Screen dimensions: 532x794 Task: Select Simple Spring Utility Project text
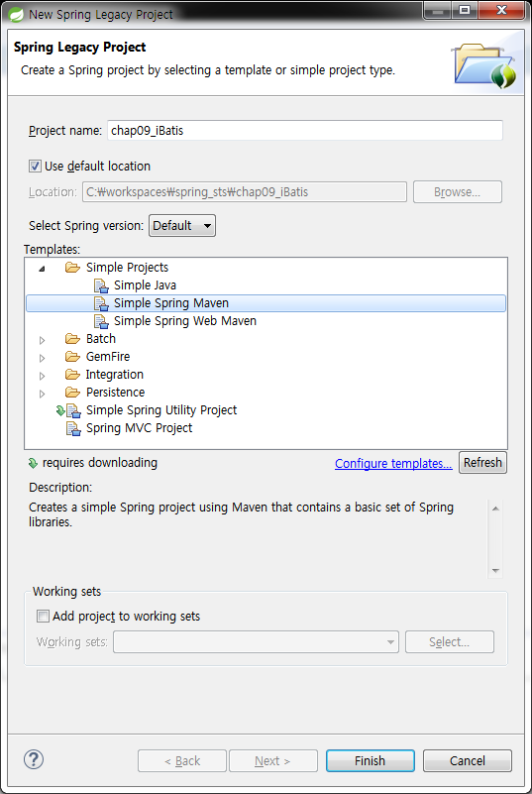[161, 410]
